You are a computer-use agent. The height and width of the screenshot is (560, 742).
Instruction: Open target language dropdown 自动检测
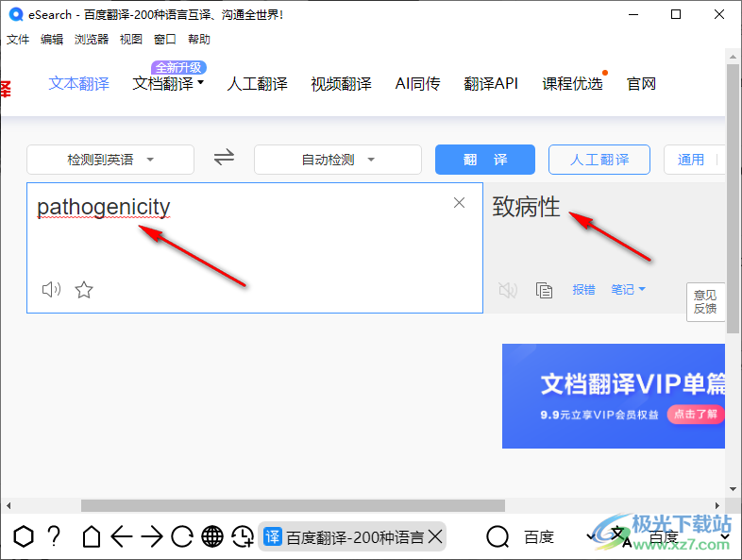(x=337, y=160)
